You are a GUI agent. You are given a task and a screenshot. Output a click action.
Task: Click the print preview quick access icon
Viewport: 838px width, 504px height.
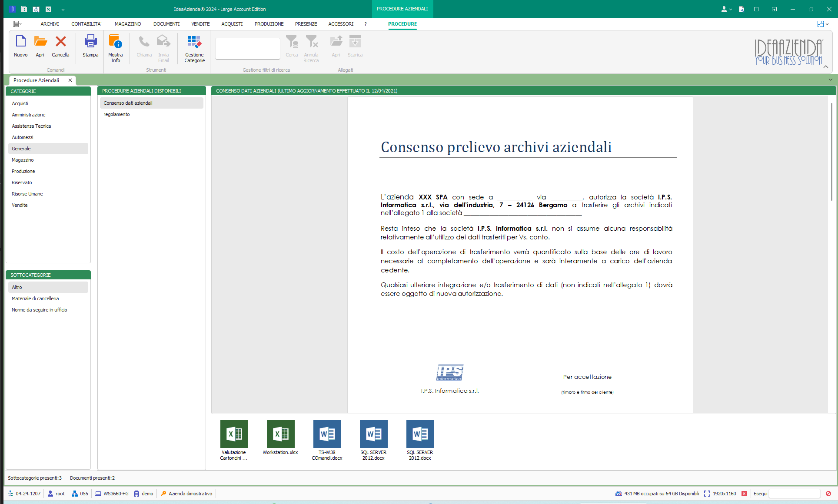click(x=36, y=9)
